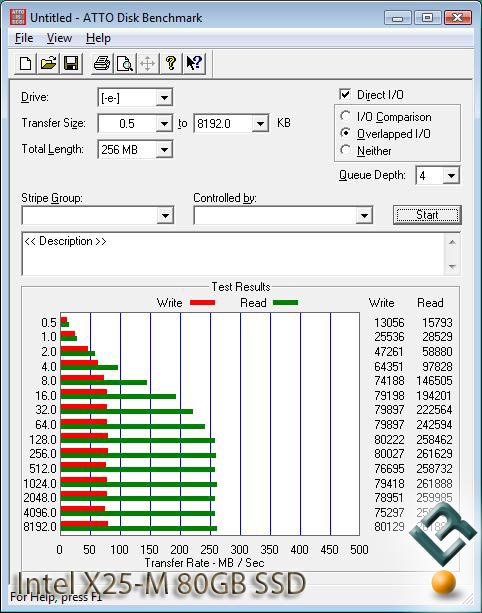Close the ATTO Disk Benchmark window

point(457,18)
